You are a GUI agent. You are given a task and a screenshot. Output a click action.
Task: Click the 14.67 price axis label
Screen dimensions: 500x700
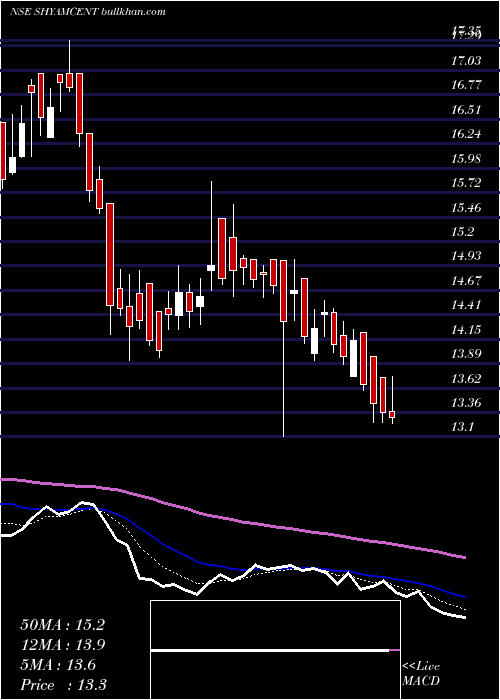(x=466, y=281)
